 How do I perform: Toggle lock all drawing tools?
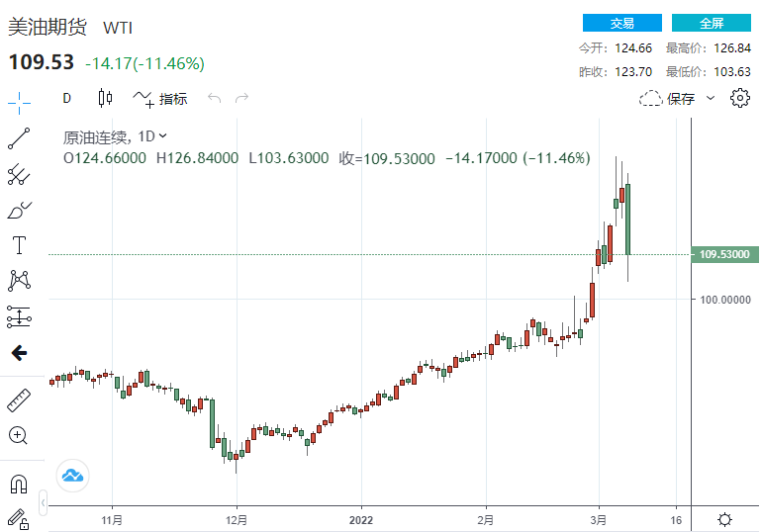19,516
